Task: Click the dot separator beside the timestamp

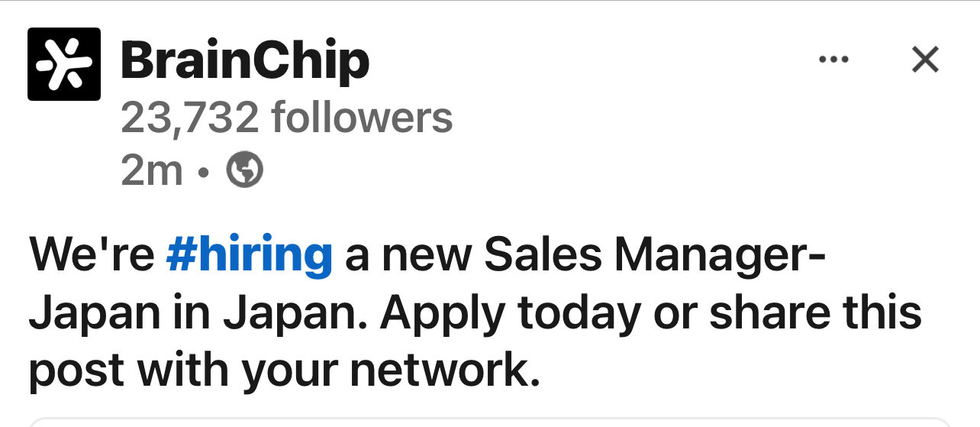Action: [202, 173]
